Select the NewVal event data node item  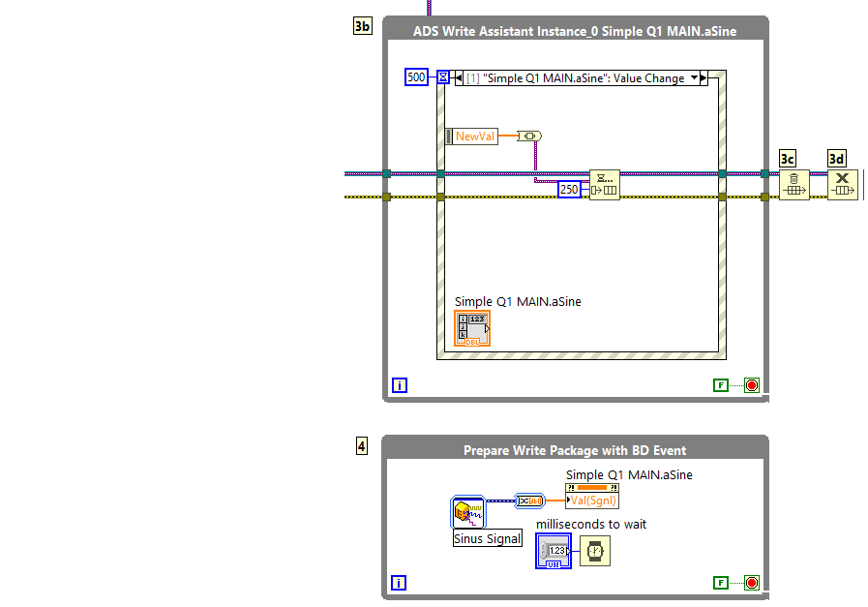tap(474, 137)
